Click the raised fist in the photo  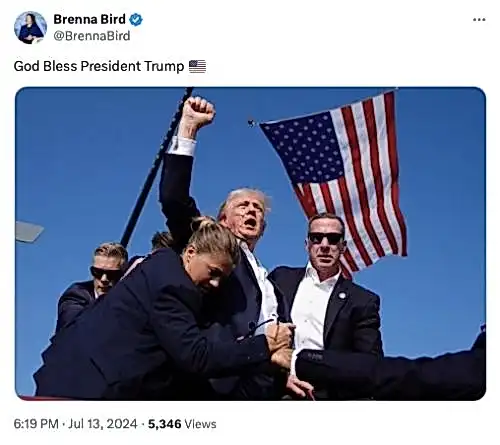pyautogui.click(x=197, y=113)
